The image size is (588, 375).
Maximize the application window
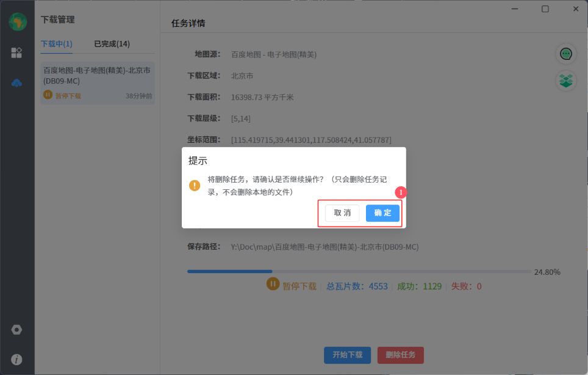pyautogui.click(x=545, y=9)
